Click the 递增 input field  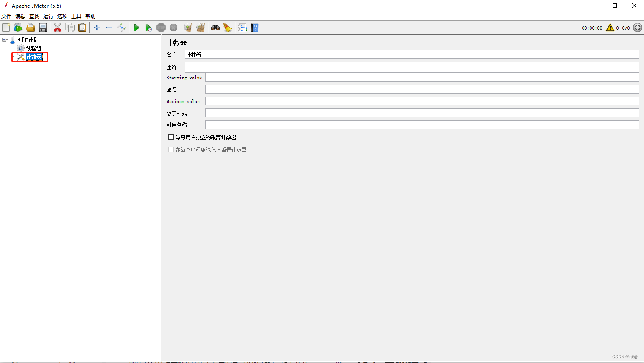(x=422, y=89)
